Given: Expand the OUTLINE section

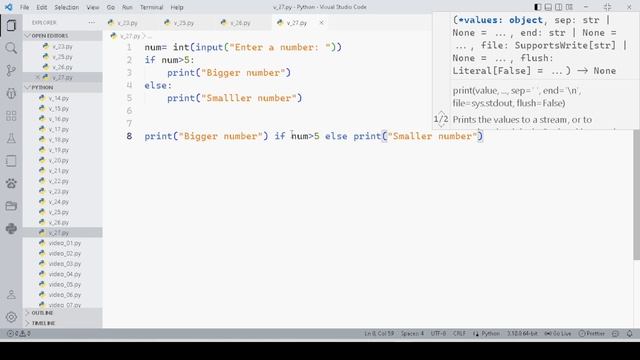Looking at the screenshot, I should 63,313.
